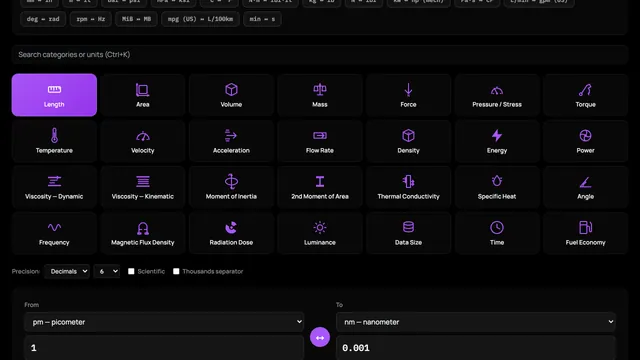Select the Mass scales category
640x360 pixels.
320,95
